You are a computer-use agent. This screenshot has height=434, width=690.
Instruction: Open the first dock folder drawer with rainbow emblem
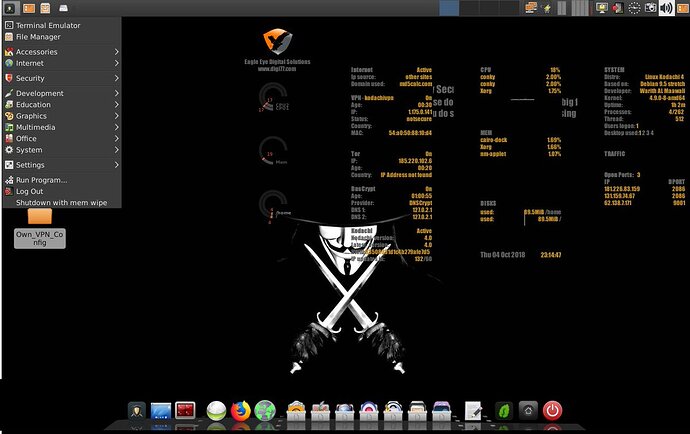[296, 411]
